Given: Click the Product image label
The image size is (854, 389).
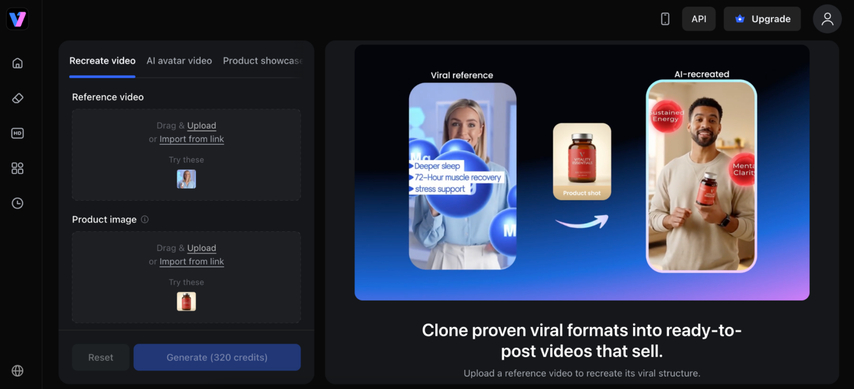Looking at the screenshot, I should (104, 220).
